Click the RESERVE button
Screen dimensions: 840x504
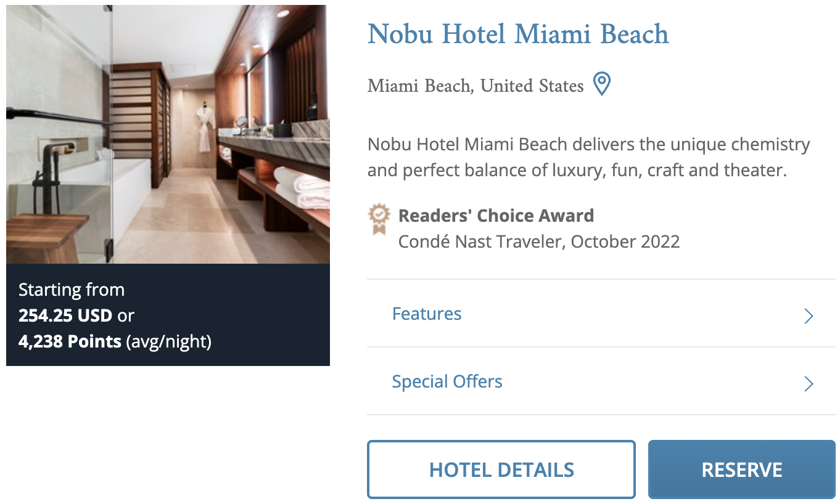coord(741,469)
